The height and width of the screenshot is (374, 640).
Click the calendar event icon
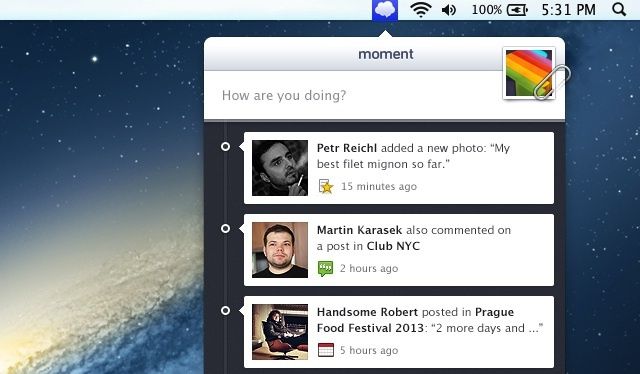click(x=326, y=350)
